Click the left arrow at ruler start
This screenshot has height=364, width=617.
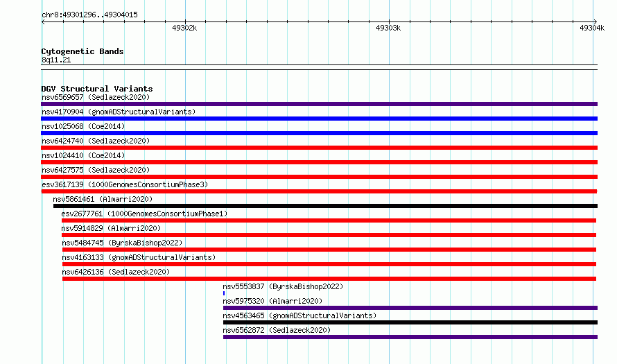point(43,22)
